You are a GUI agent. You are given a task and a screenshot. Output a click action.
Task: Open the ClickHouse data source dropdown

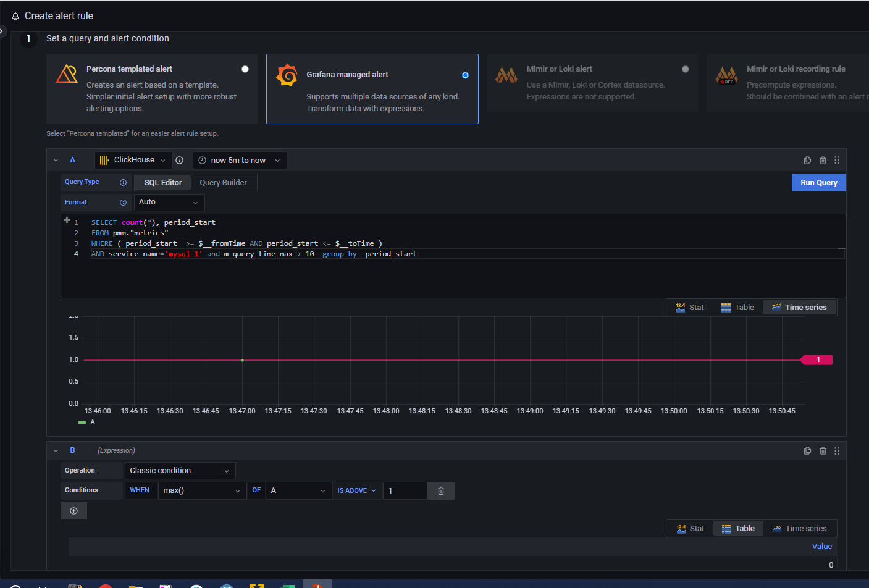[x=133, y=160]
